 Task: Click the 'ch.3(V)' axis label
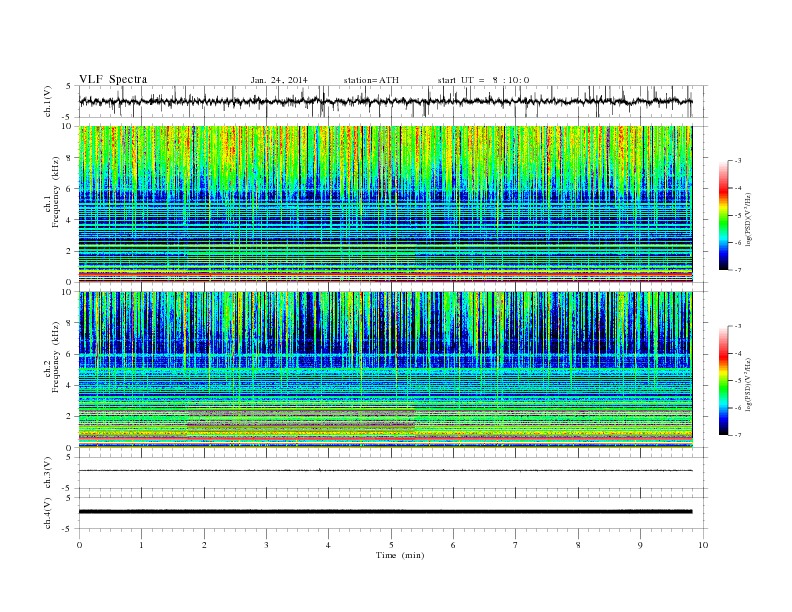48,473
